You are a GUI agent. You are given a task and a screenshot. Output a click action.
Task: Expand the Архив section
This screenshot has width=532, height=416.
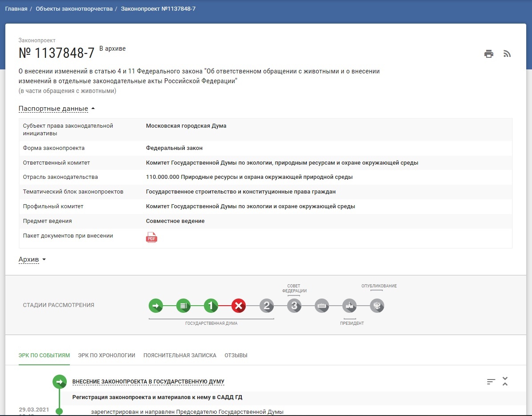32,259
